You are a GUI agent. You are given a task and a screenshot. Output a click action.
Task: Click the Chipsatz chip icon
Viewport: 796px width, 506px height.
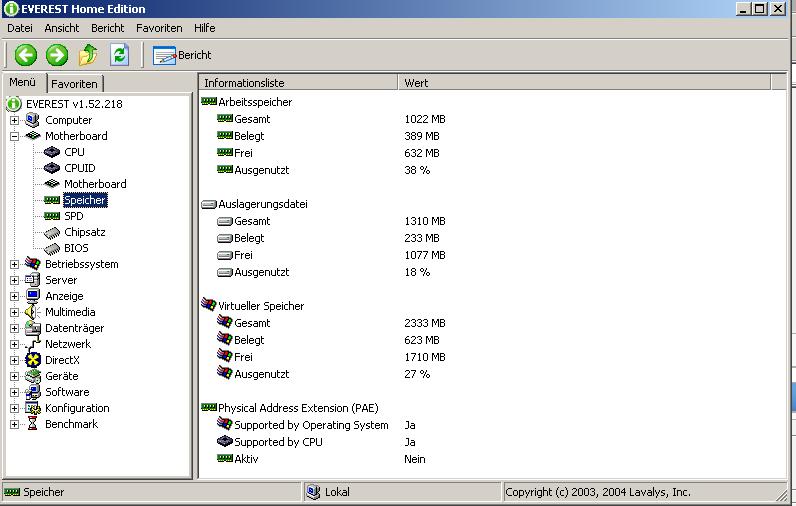tap(52, 232)
